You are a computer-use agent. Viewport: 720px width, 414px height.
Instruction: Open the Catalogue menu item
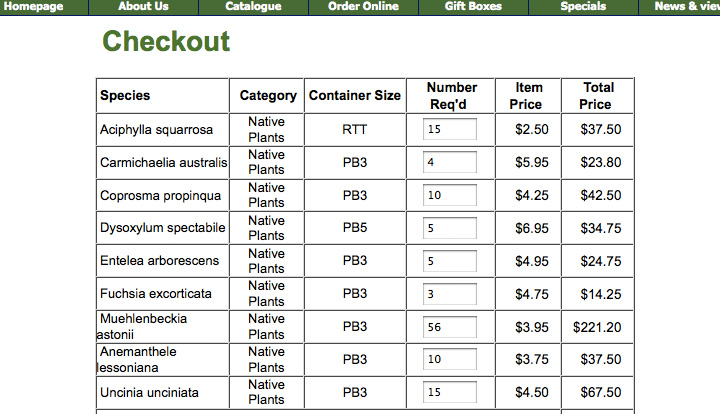click(253, 7)
